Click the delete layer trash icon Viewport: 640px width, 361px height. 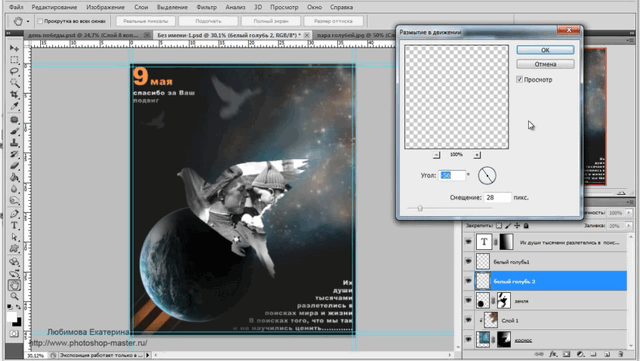tap(620, 354)
